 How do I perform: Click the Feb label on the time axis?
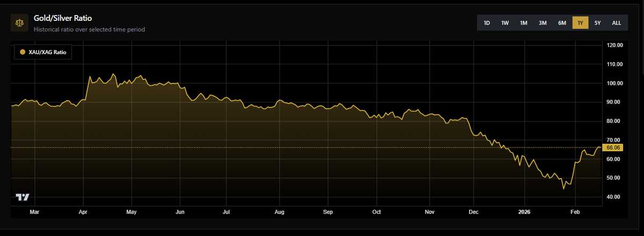coord(574,212)
